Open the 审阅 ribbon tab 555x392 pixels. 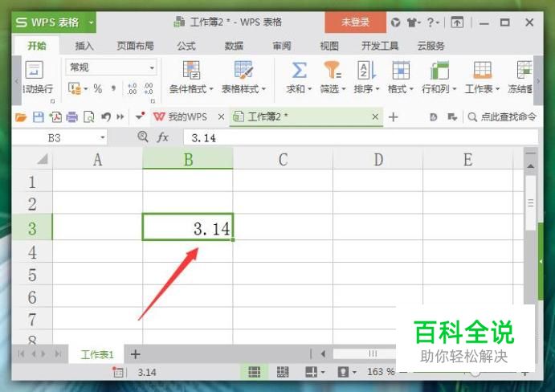(x=282, y=46)
